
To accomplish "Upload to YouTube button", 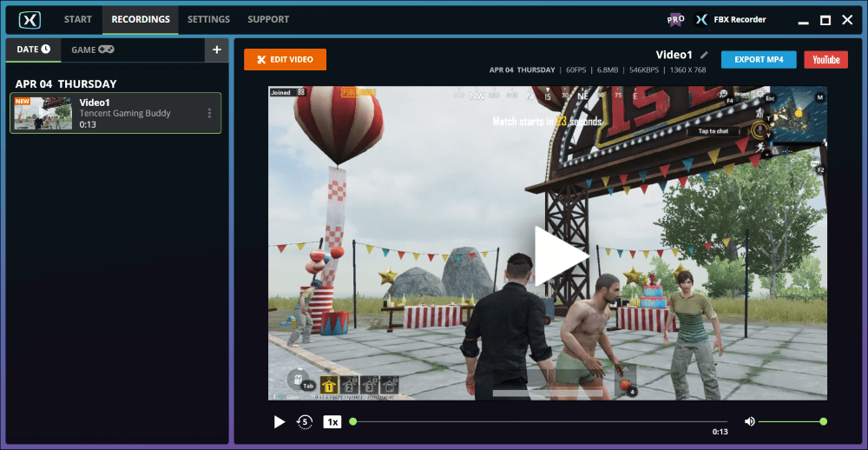I will coord(826,59).
